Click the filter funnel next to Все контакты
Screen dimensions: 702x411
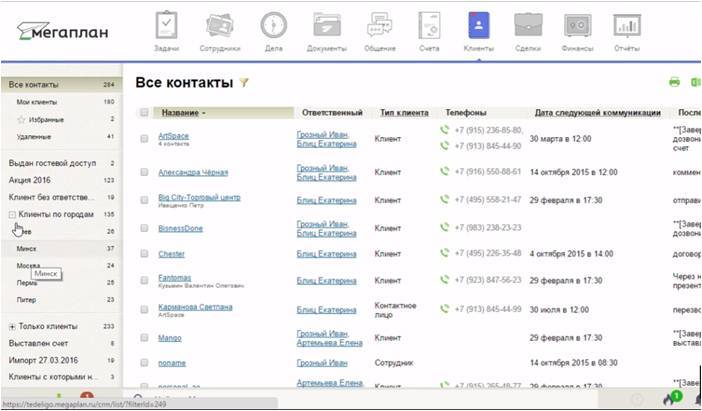[x=244, y=83]
